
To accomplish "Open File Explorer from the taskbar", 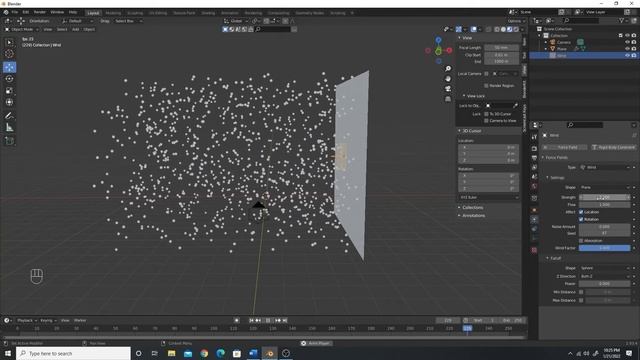I will pos(171,353).
